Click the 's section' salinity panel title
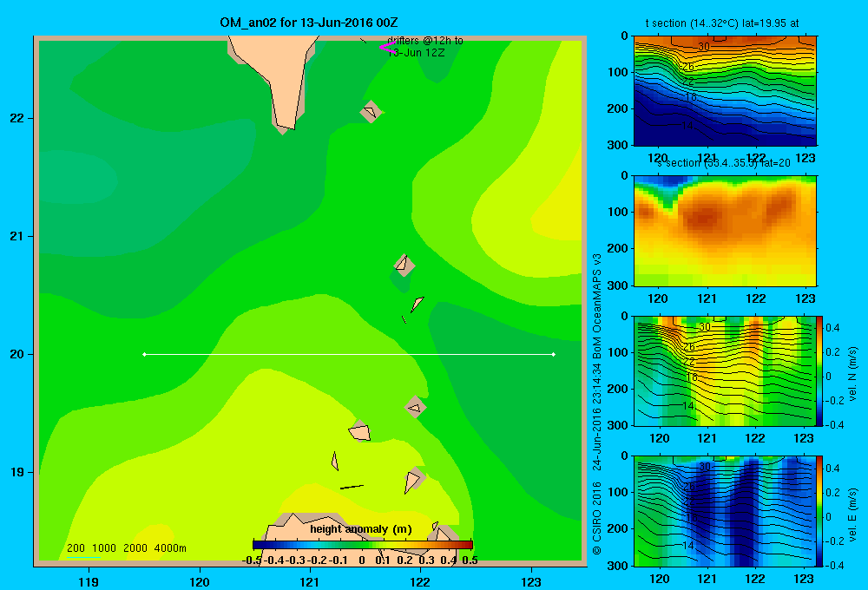 (x=723, y=163)
